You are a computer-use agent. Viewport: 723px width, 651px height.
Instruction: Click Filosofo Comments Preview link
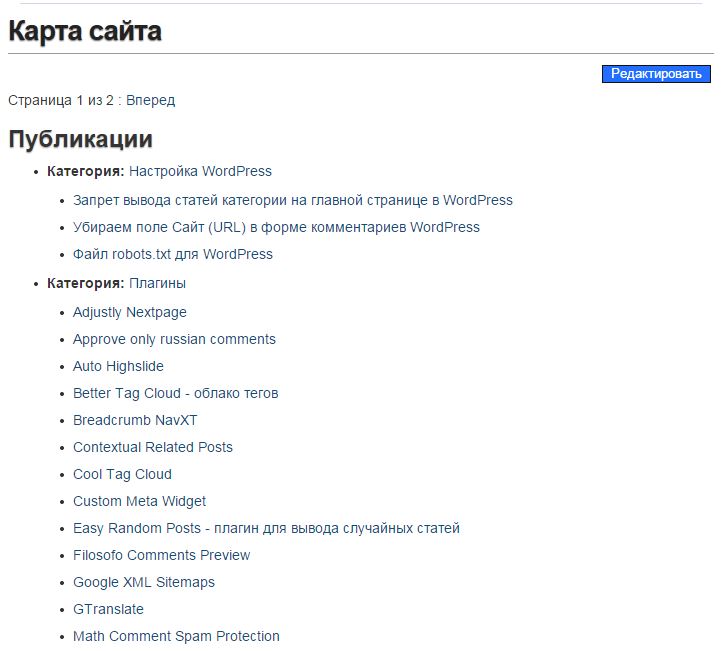pos(161,555)
